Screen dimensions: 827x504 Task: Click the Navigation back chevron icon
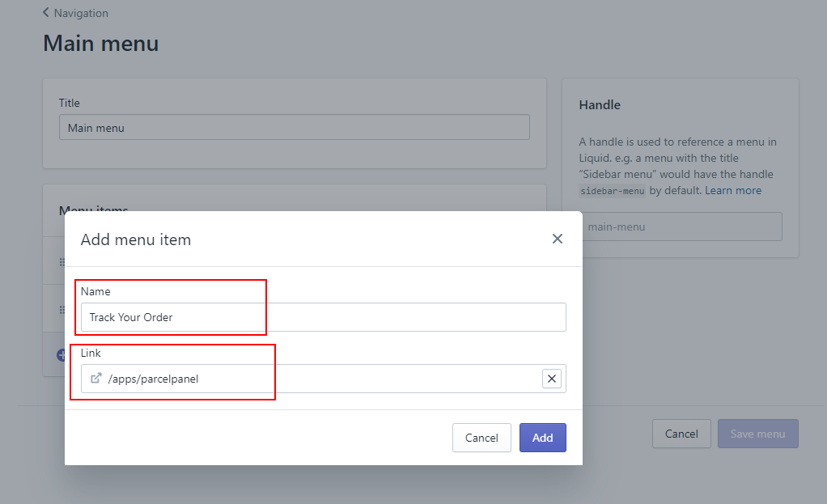coord(46,13)
